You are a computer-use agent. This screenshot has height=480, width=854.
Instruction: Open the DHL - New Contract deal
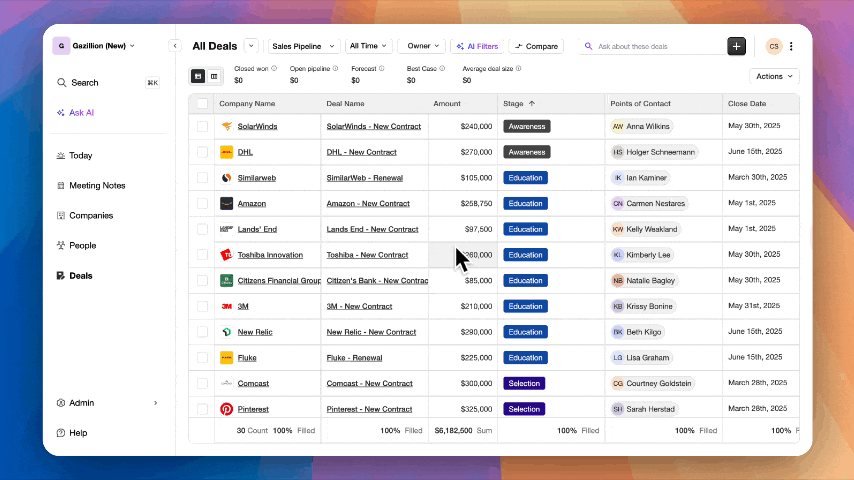(362, 152)
